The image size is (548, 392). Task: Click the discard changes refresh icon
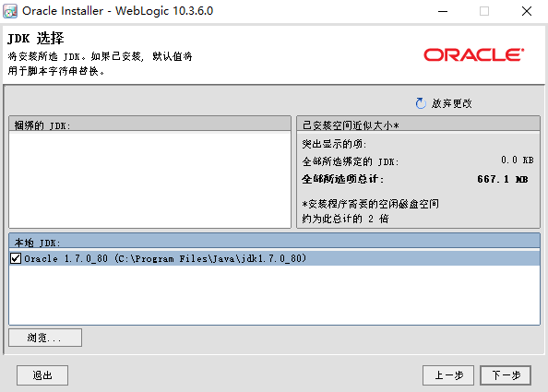point(421,103)
